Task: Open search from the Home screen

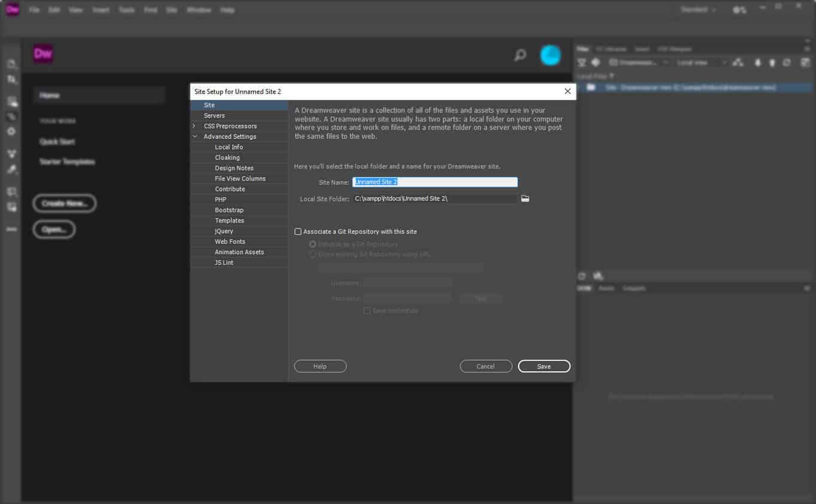Action: coord(519,54)
